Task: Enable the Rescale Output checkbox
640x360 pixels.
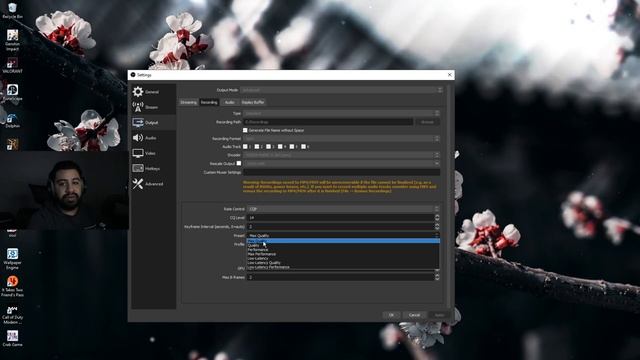Action: point(239,163)
